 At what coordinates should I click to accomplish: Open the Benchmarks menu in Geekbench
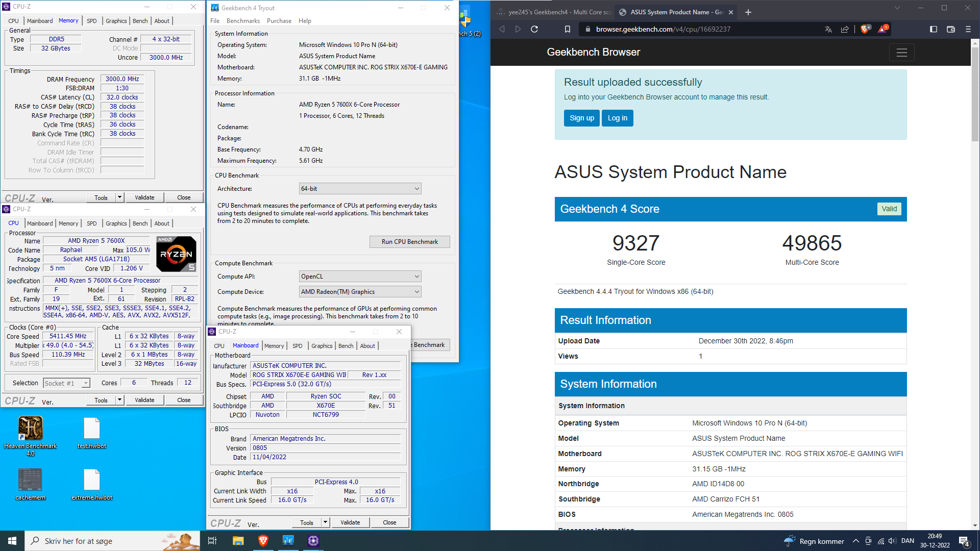[243, 21]
